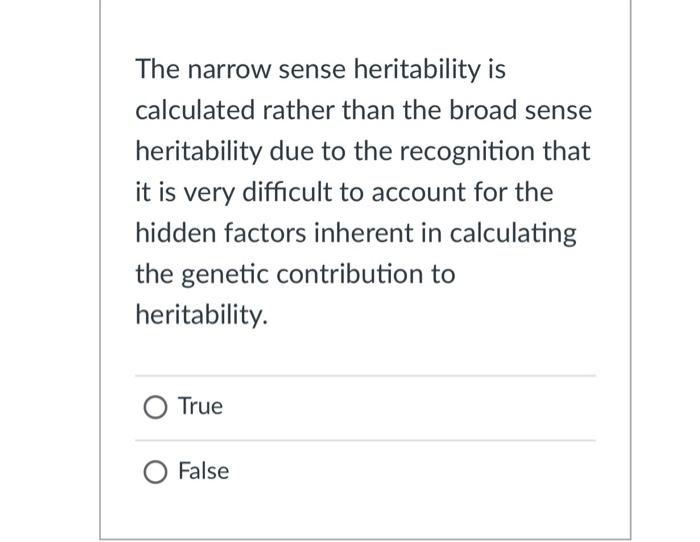Image resolution: width=700 pixels, height=542 pixels.
Task: Click the divider line above True option
Action: [x=365, y=376]
